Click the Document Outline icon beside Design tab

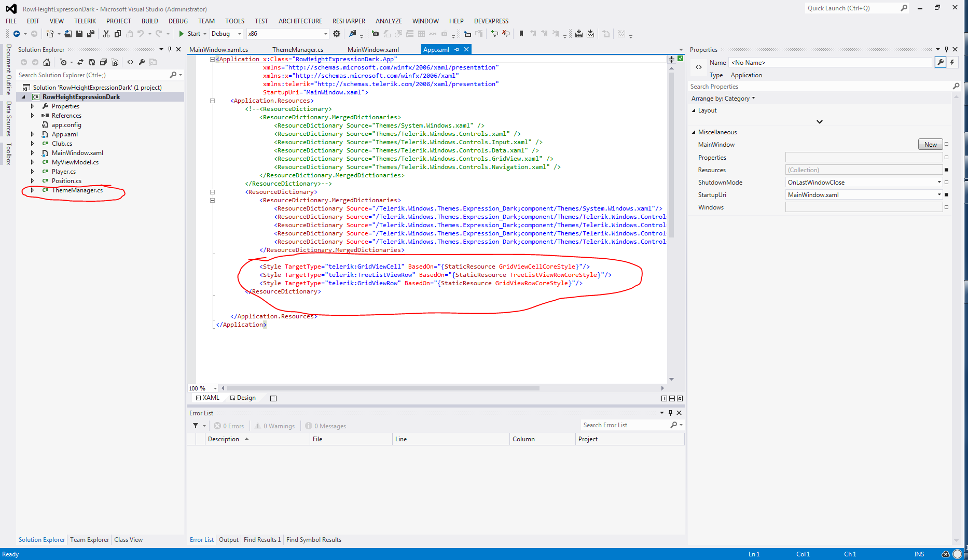[x=273, y=398]
